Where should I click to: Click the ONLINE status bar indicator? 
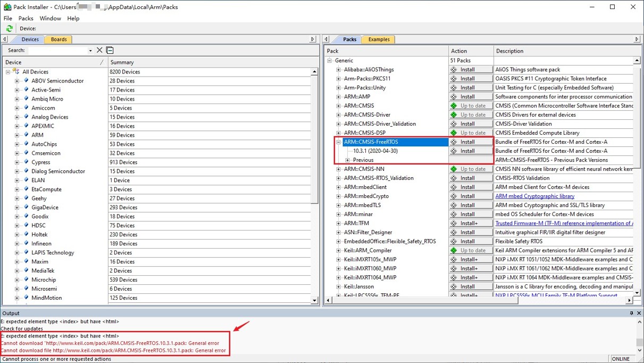pos(621,359)
